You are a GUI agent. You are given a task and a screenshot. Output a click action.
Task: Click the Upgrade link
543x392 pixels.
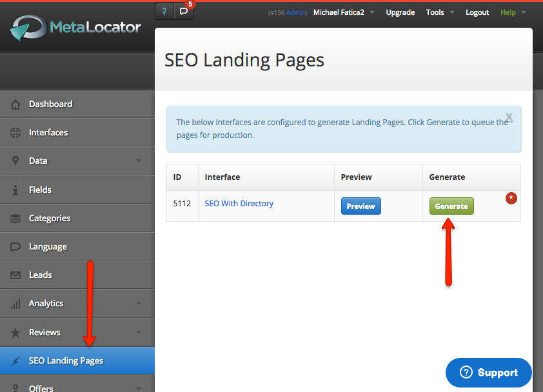click(400, 12)
